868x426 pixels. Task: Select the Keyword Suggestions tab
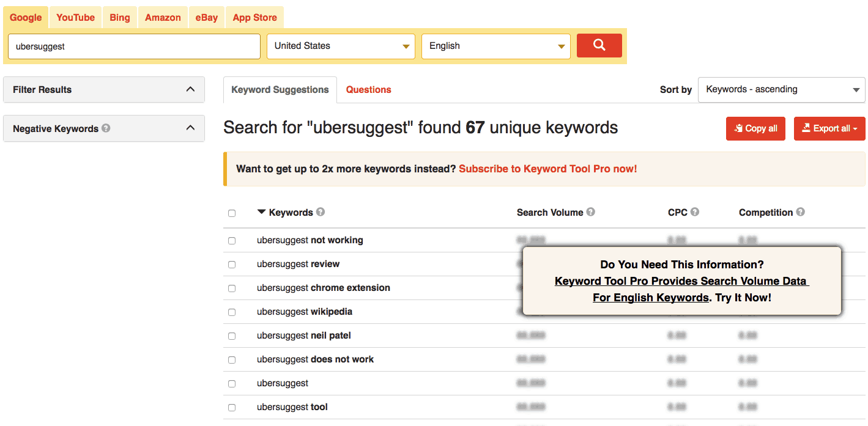(x=280, y=90)
